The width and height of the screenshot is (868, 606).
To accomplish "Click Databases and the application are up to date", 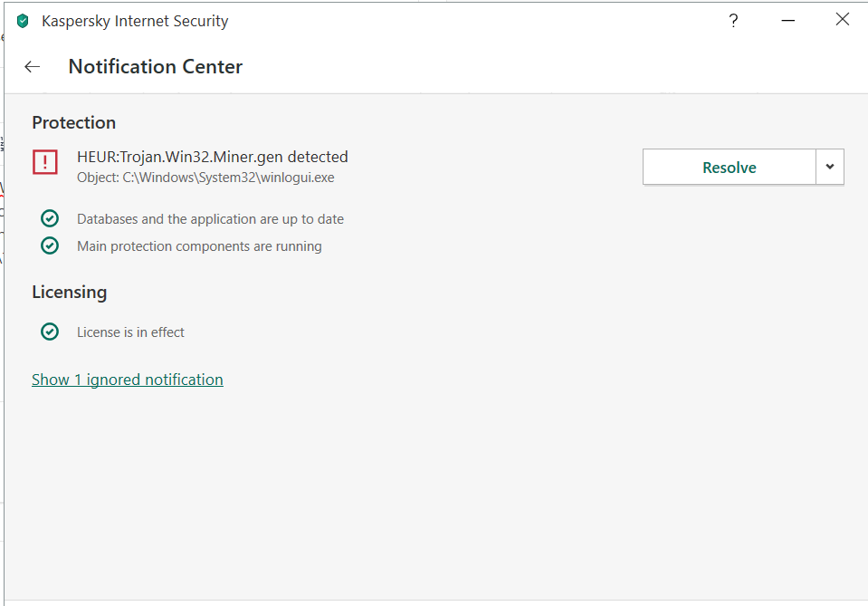I will (210, 219).
